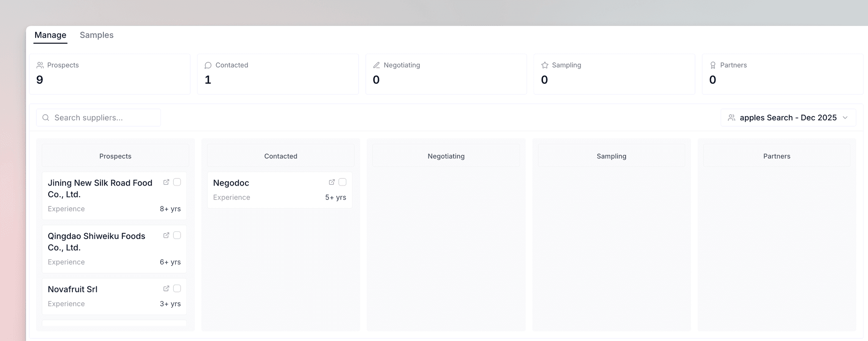Click the 6+ yrs experience value
868x341 pixels.
coord(170,262)
